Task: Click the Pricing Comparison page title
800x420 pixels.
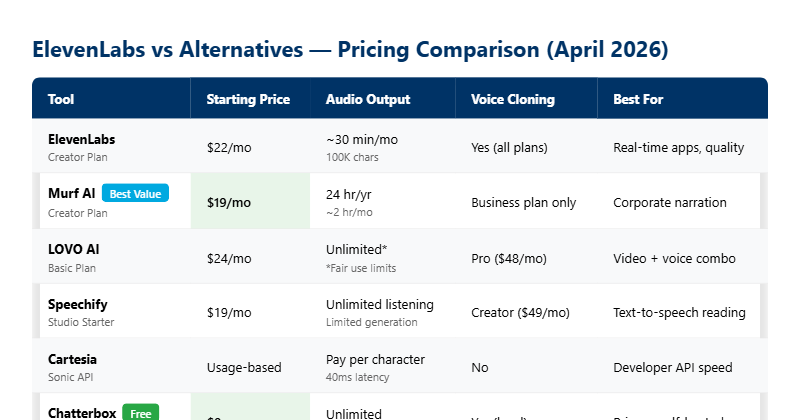Action: [350, 49]
